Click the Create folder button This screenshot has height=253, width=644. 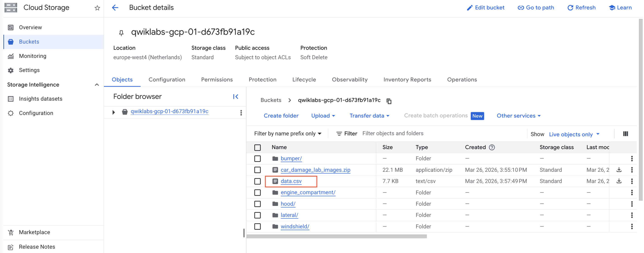[x=281, y=116]
